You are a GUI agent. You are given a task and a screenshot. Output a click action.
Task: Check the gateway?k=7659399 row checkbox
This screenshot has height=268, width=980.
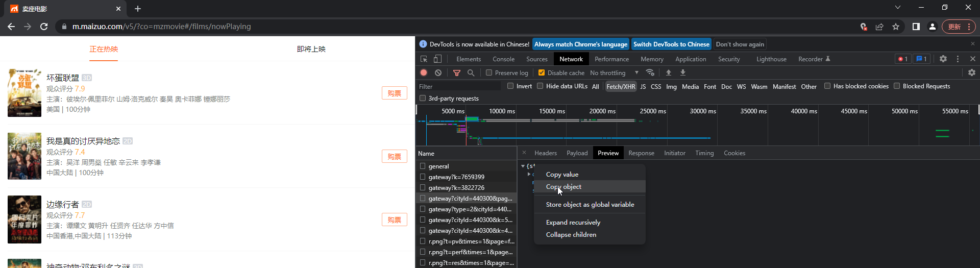pyautogui.click(x=423, y=177)
